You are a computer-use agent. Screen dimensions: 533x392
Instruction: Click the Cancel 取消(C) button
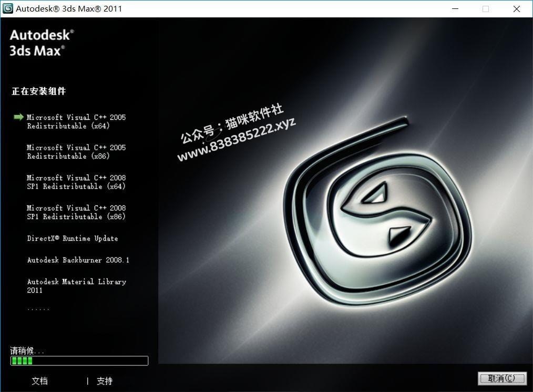coord(502,378)
